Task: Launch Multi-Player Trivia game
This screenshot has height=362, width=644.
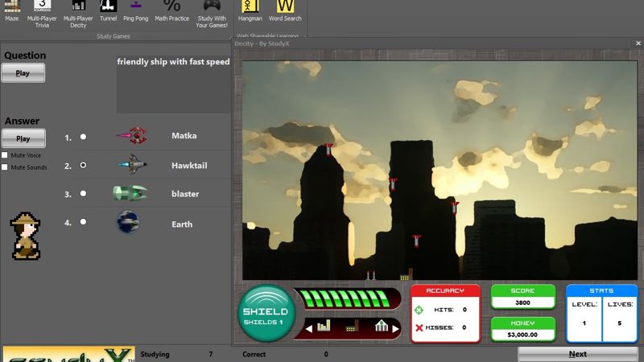Action: (x=42, y=14)
